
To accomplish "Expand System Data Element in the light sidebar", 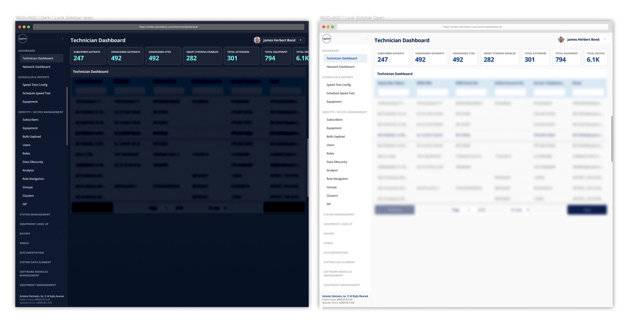I will click(x=339, y=262).
